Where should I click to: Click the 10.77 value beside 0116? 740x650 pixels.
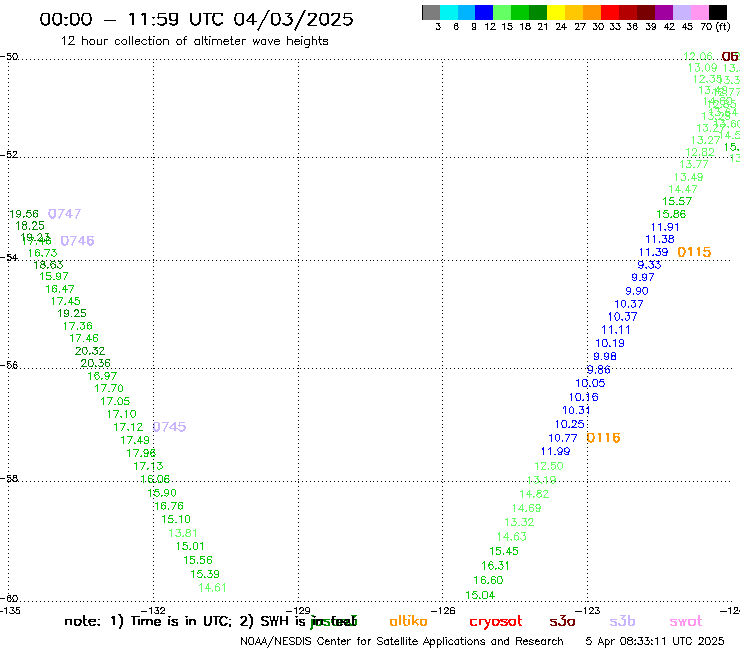(x=563, y=438)
